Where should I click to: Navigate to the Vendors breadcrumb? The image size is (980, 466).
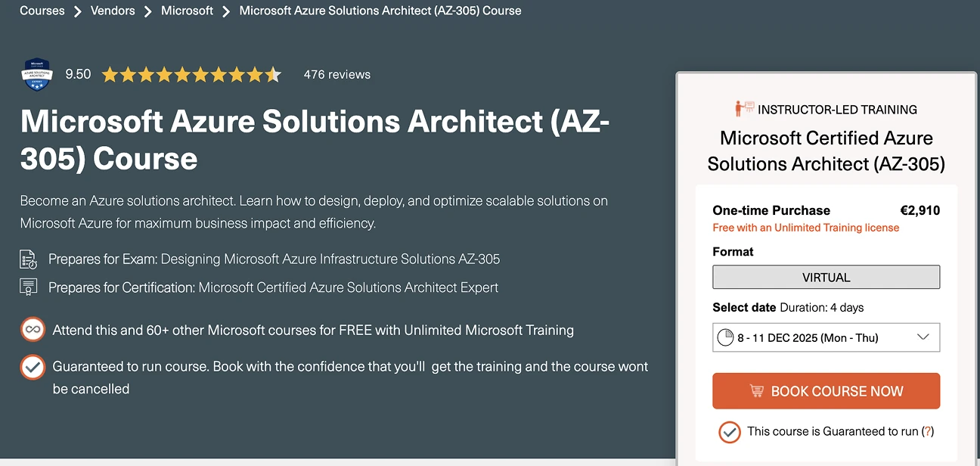[x=113, y=11]
